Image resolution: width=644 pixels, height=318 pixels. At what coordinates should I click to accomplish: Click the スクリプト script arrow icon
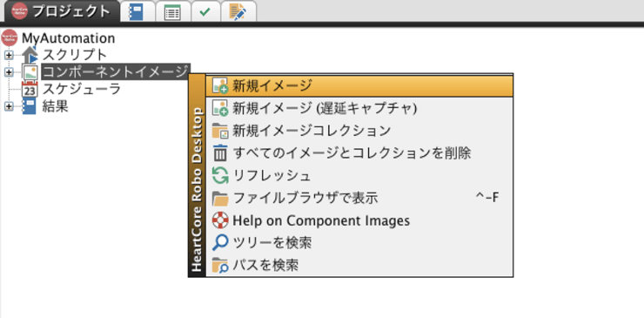tap(30, 55)
